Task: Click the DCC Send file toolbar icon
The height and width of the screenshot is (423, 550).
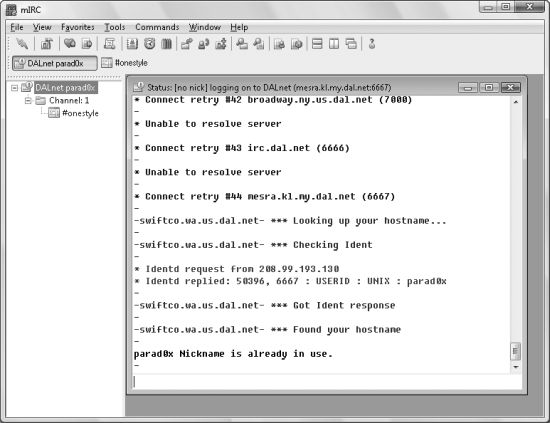Action: click(187, 44)
